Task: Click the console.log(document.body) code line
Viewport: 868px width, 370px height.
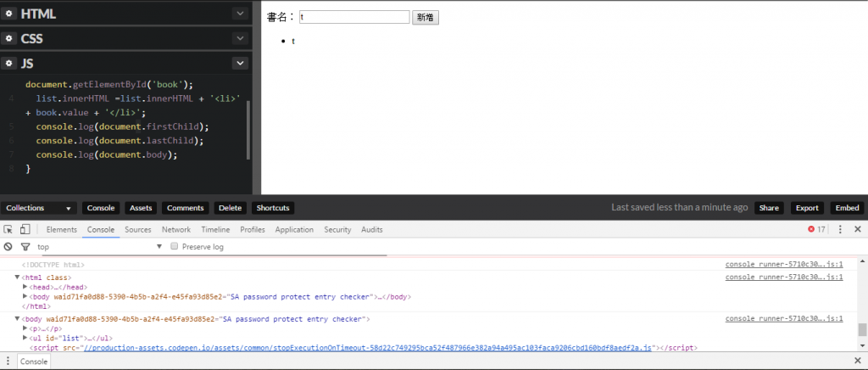Action: click(107, 154)
